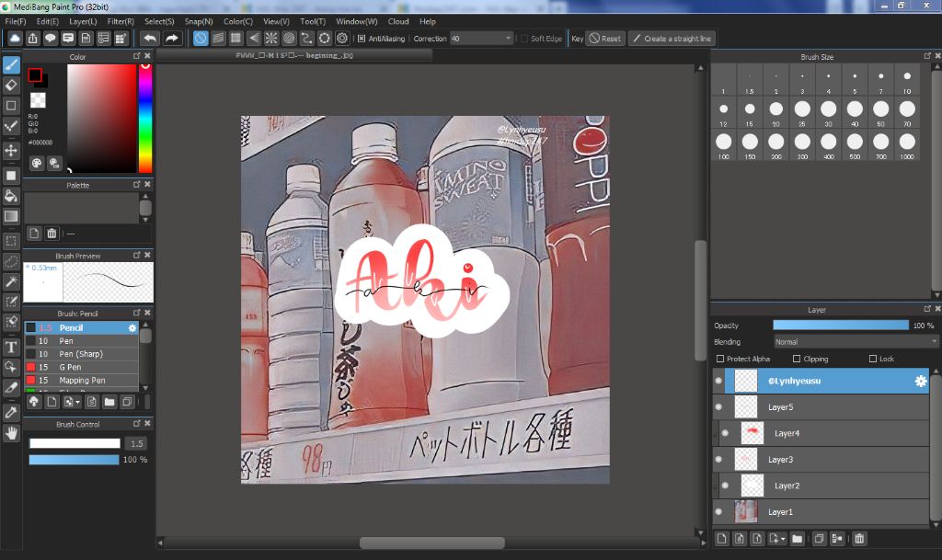Open the Cloud menu
This screenshot has width=942, height=560.
click(398, 21)
